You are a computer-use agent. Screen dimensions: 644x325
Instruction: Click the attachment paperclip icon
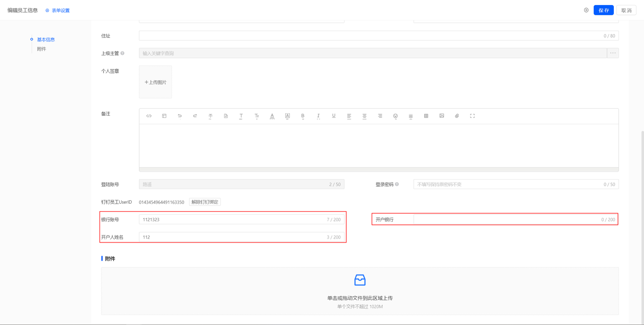point(457,116)
